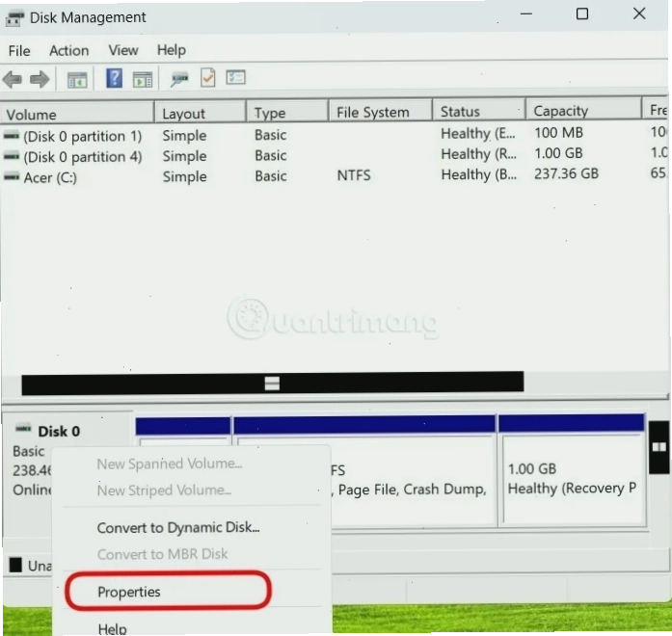This screenshot has width=672, height=636.
Task: Select the 1.00 GB Recovery partition block
Action: coord(572,470)
